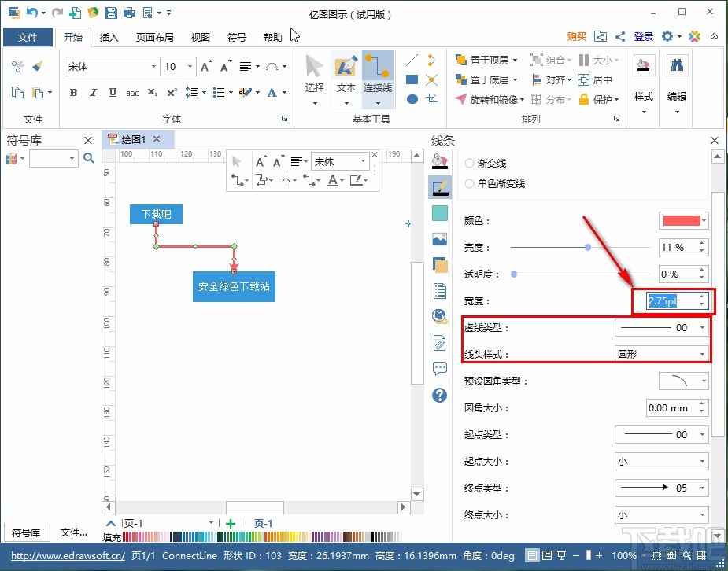Select the Ellipse shape tool
The height and width of the screenshot is (571, 728).
(412, 99)
